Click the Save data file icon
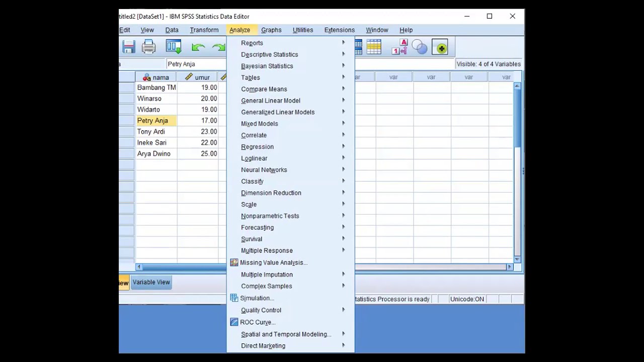 pos(129,47)
